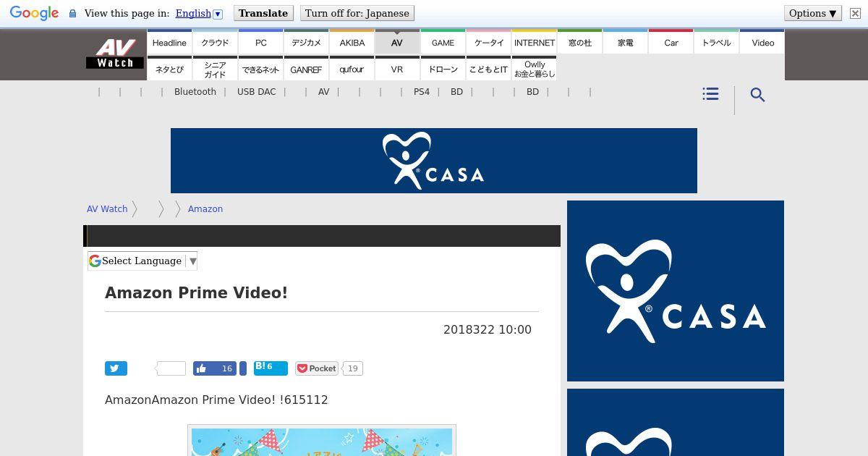Open the ケータイ tab
Screen dimensions: 868x456
(x=489, y=42)
